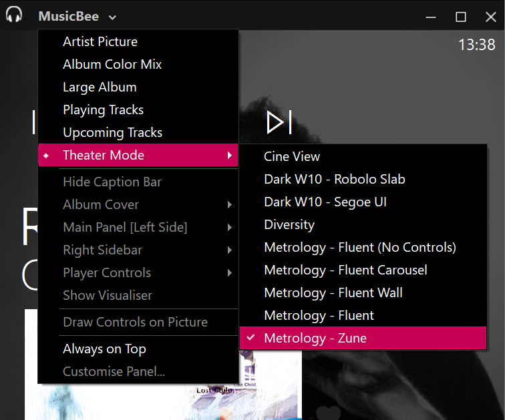
Task: Expand Main Panel [Left Side] arrow
Action: (230, 228)
